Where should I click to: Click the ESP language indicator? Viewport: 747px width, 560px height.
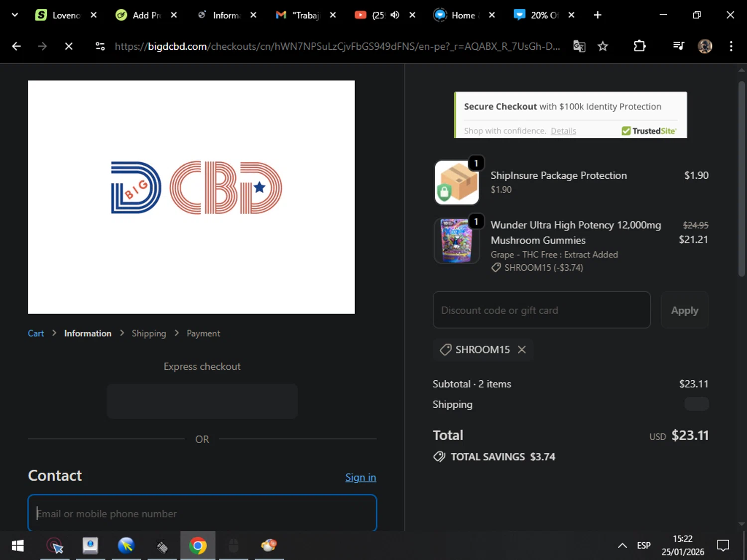coord(643,546)
